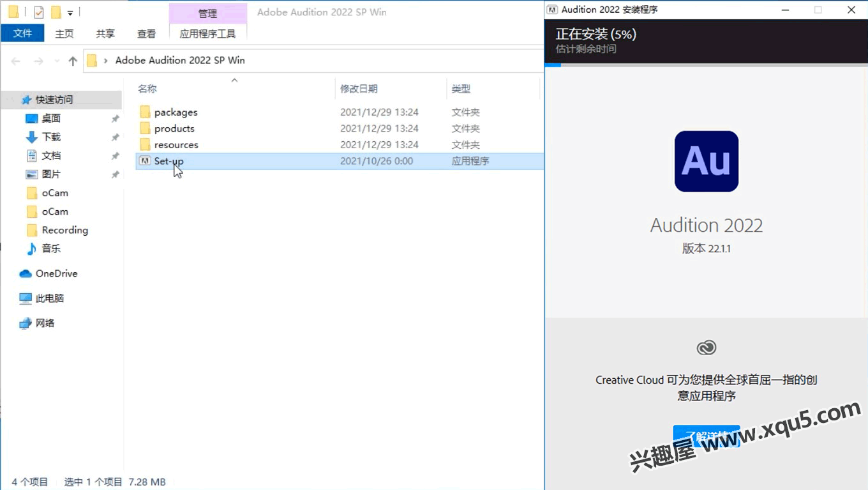Click the Creative Cloud icon in installer
The height and width of the screenshot is (490, 868).
(707, 348)
